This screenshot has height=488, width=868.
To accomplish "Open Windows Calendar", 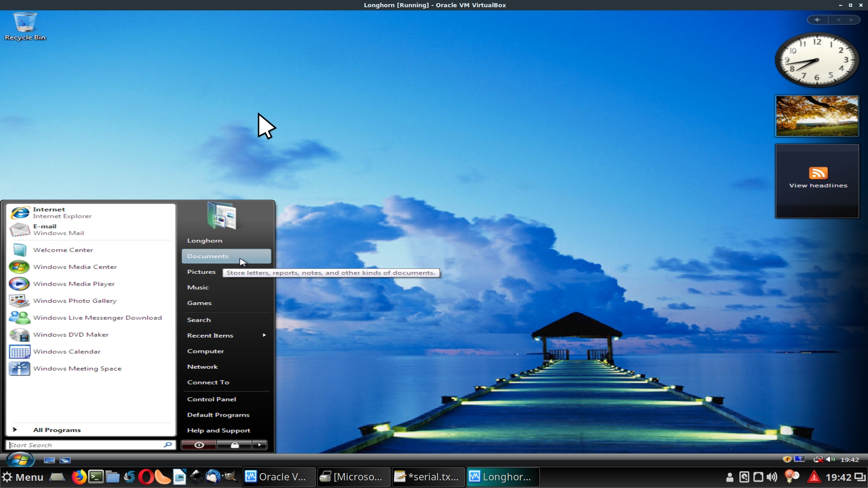I will [x=66, y=352].
